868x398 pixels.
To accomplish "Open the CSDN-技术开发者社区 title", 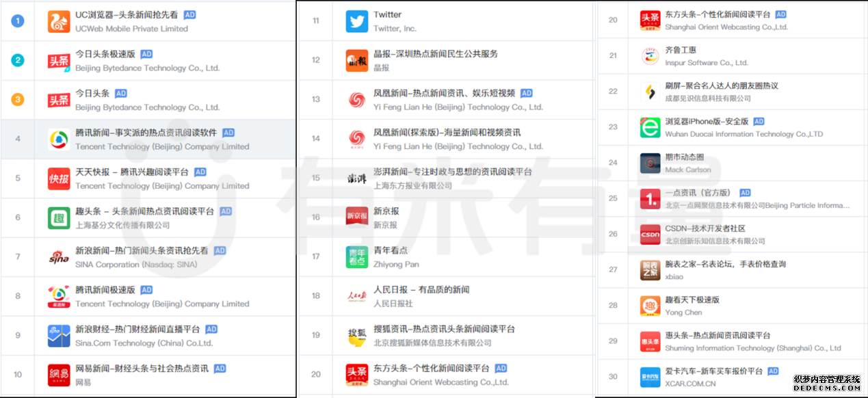I will click(x=705, y=228).
